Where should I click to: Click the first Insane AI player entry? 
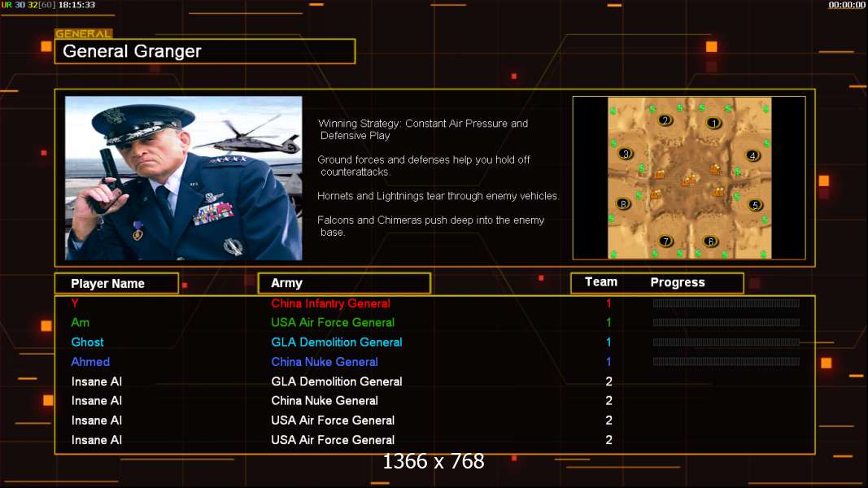tap(96, 381)
